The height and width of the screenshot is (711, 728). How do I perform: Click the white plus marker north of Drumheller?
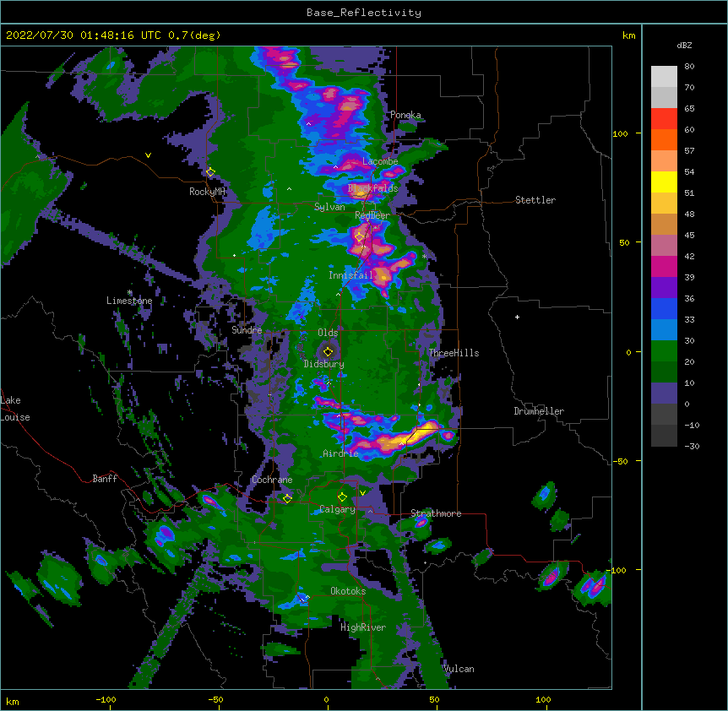[517, 317]
